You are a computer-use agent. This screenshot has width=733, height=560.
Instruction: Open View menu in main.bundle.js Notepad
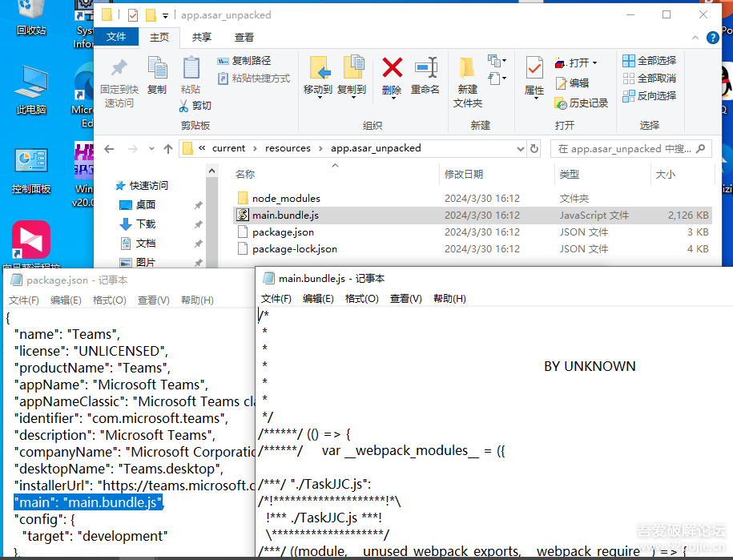click(406, 299)
